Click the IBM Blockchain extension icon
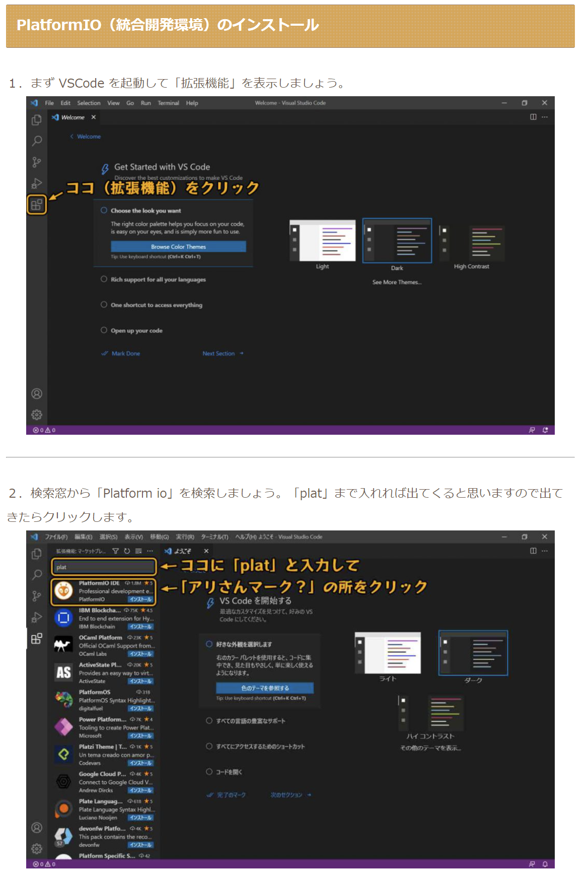Screen dimensions: 588x875 coord(63,618)
